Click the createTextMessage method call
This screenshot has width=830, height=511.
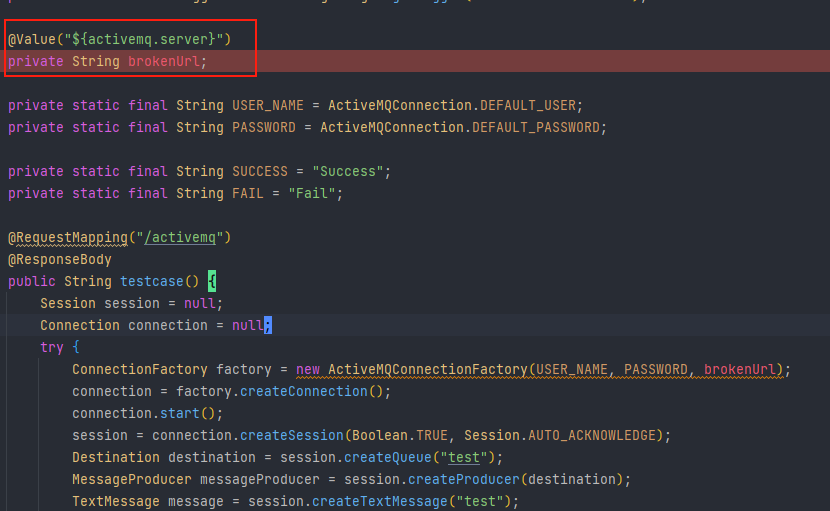(x=380, y=501)
